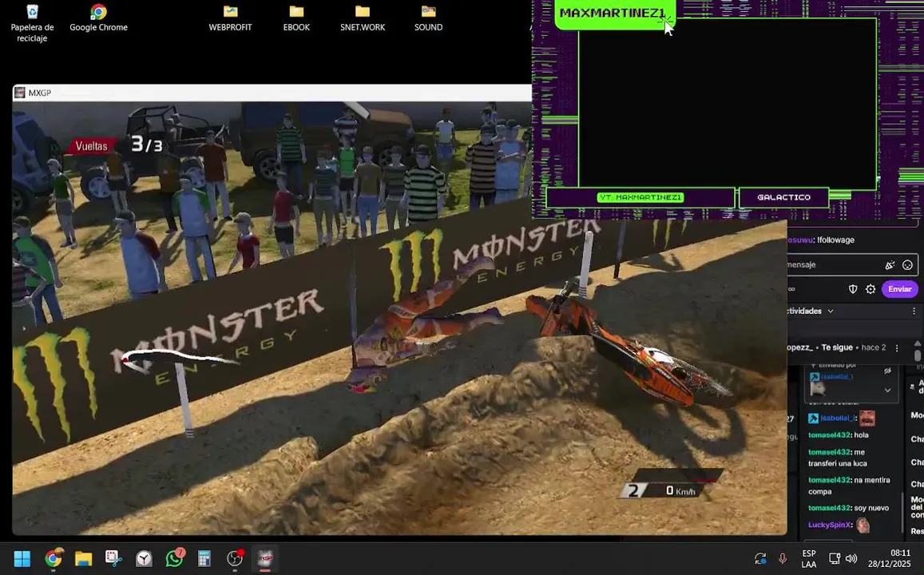Image resolution: width=924 pixels, height=575 pixels.
Task: Open the SOUND desktop folder
Action: tap(428, 18)
